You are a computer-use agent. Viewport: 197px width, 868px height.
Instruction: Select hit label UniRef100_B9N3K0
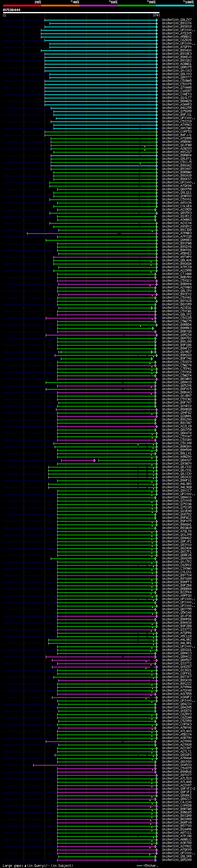pos(177,447)
